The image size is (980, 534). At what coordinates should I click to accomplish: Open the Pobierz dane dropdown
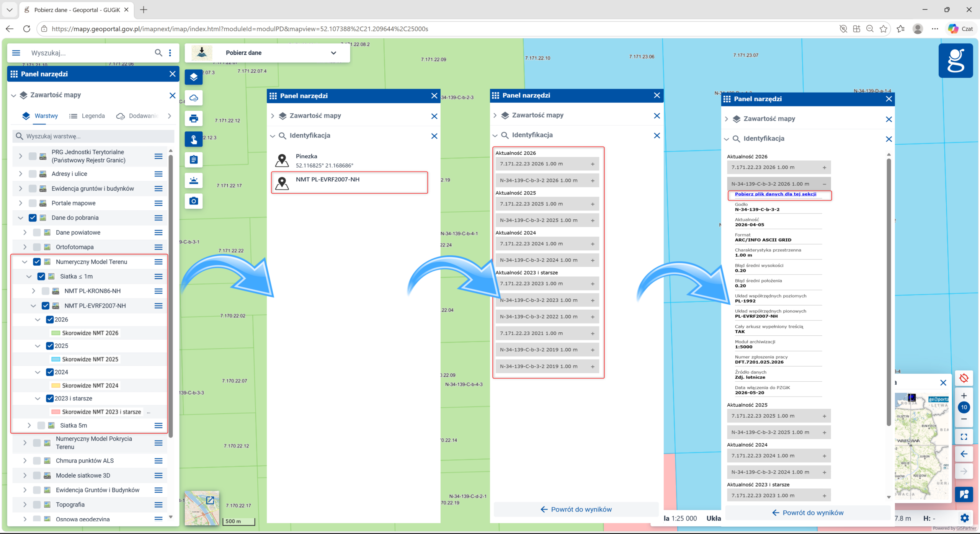click(x=267, y=53)
